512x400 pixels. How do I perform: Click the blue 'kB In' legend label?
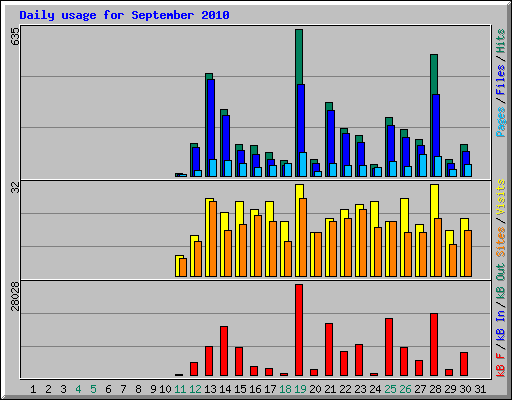[x=501, y=327]
